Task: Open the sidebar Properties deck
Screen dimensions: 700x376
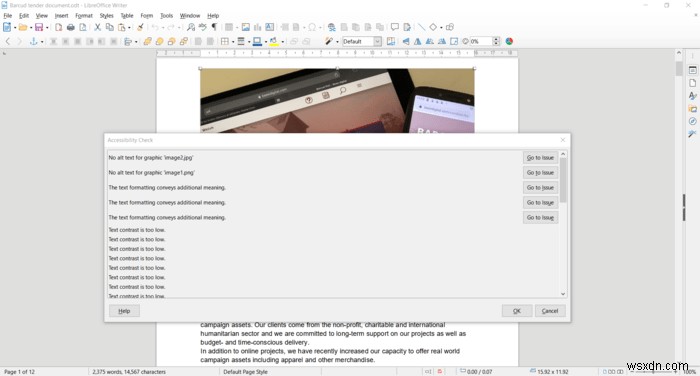Action: (692, 70)
